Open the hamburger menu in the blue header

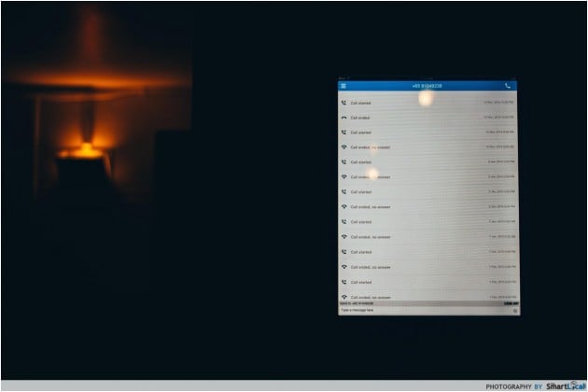(x=343, y=86)
